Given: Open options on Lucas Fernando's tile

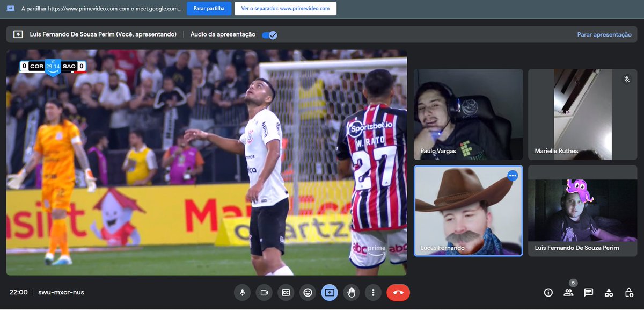Looking at the screenshot, I should click(513, 175).
